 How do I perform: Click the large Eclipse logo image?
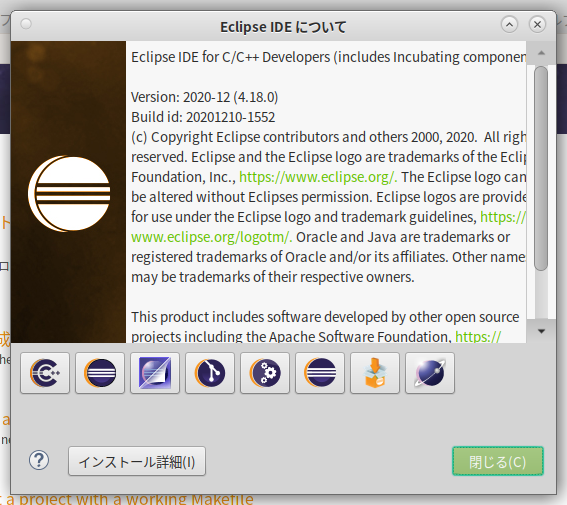(x=69, y=194)
